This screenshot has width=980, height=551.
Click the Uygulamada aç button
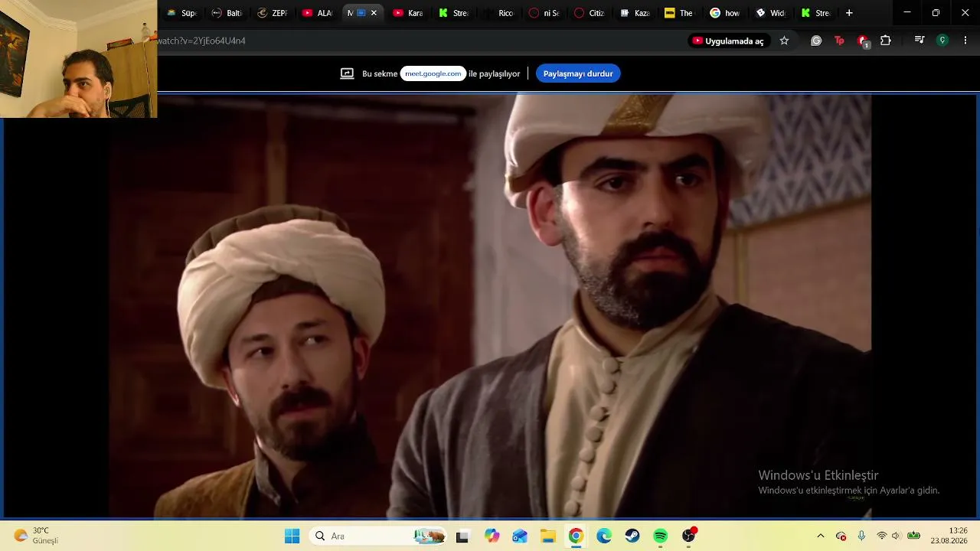[728, 41]
